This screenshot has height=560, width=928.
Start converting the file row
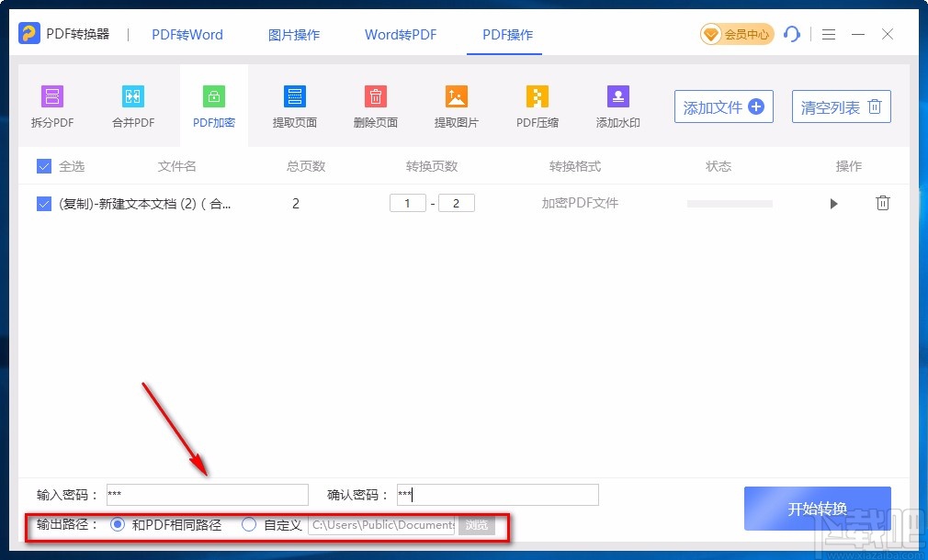point(833,204)
